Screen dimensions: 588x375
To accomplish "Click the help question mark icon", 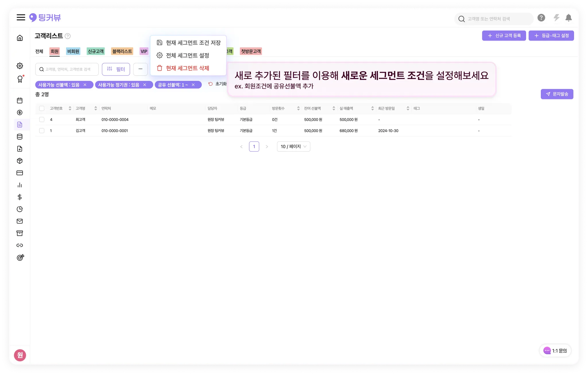I will click(541, 18).
